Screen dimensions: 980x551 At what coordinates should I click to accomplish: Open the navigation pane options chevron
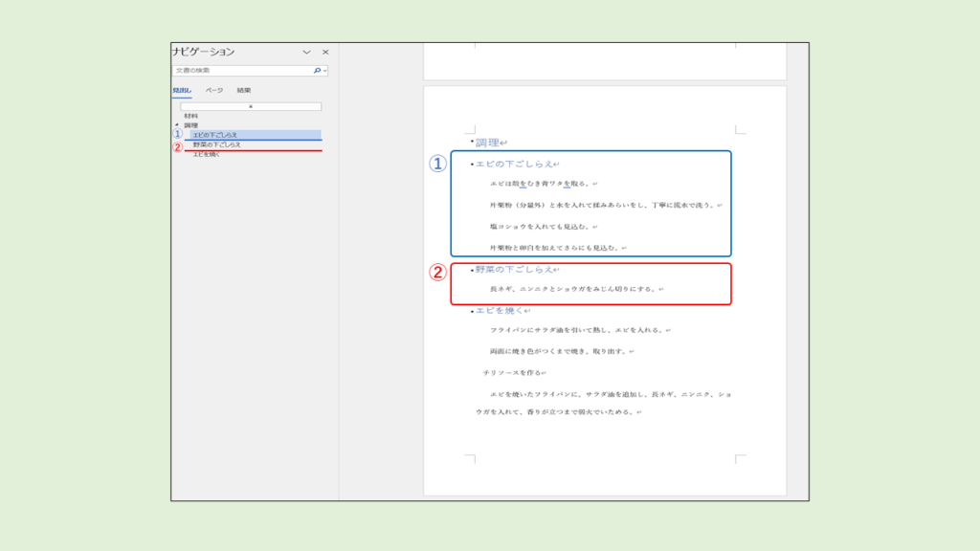[x=306, y=53]
